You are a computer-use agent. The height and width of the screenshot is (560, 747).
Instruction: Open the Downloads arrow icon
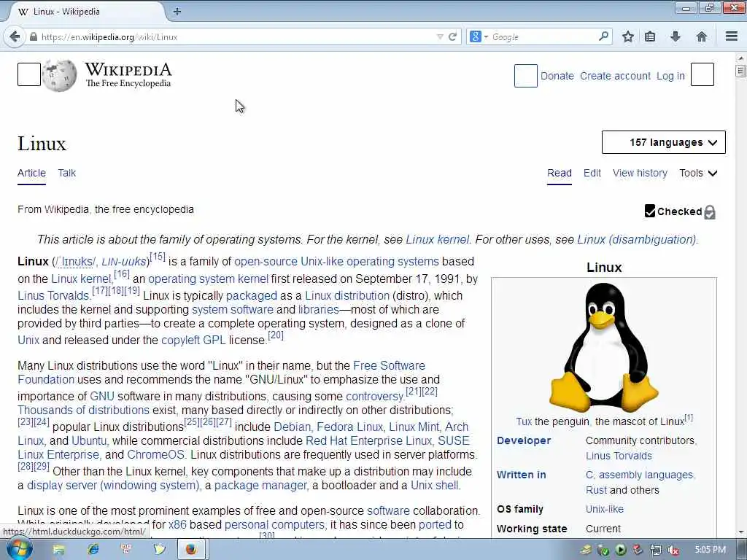tap(676, 36)
